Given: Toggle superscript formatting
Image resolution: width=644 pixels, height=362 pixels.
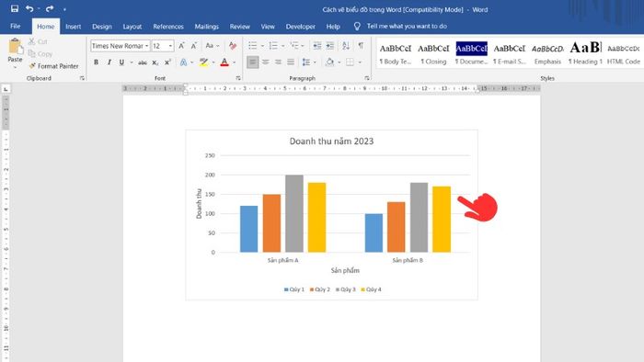Looking at the screenshot, I should 167,62.
